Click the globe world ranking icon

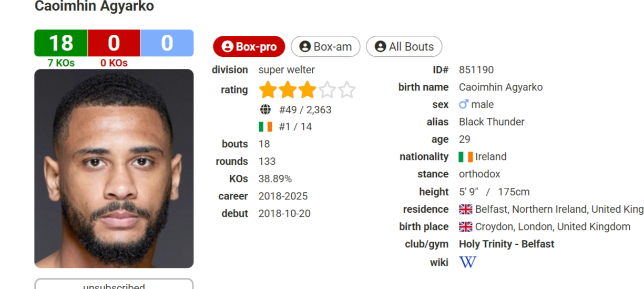(x=265, y=109)
